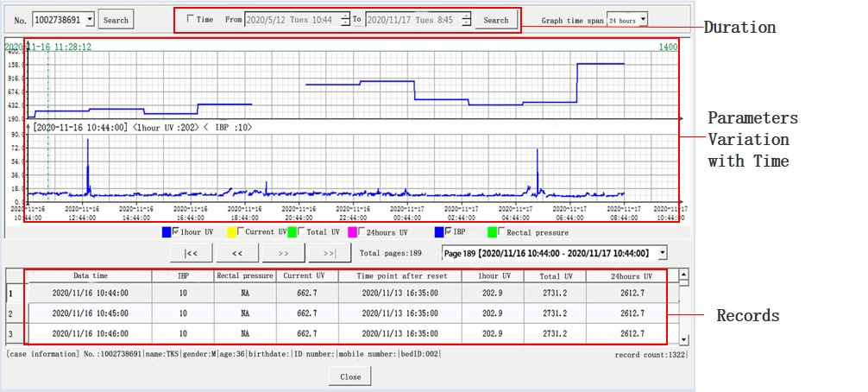
Task: Click Search next to the patient number
Action: pyautogui.click(x=116, y=19)
